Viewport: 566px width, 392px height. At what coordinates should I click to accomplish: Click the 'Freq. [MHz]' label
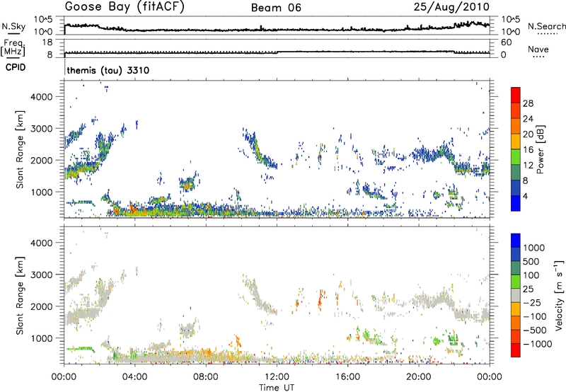[x=13, y=48]
